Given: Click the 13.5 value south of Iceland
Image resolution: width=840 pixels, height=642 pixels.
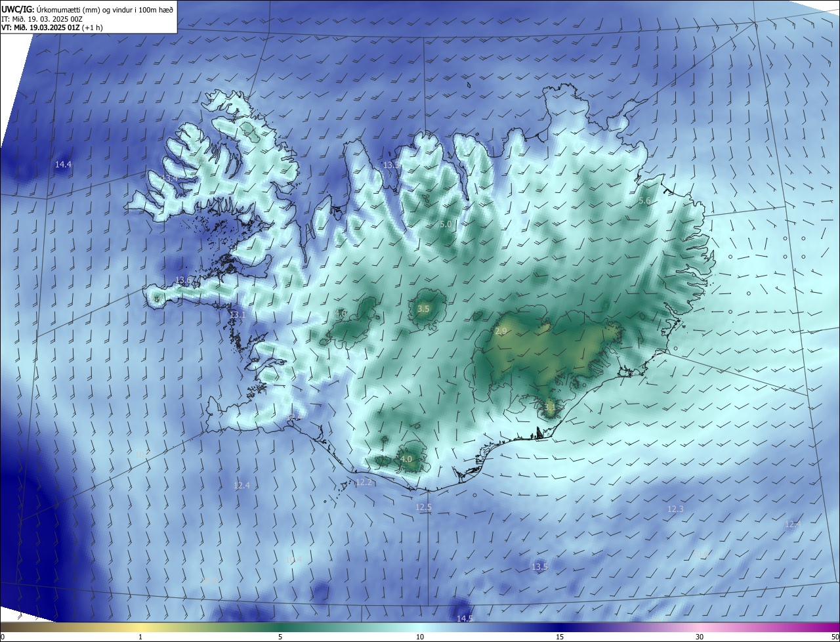Looking at the screenshot, I should click(539, 567).
